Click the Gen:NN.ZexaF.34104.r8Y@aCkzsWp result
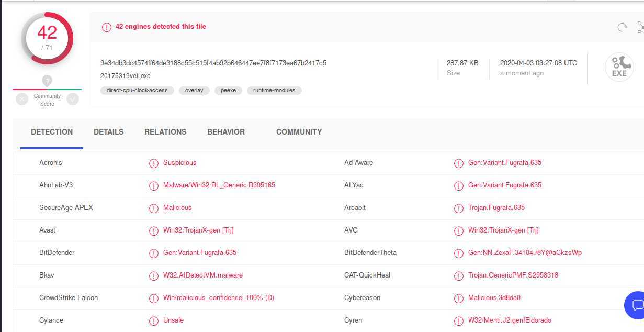 pyautogui.click(x=525, y=253)
